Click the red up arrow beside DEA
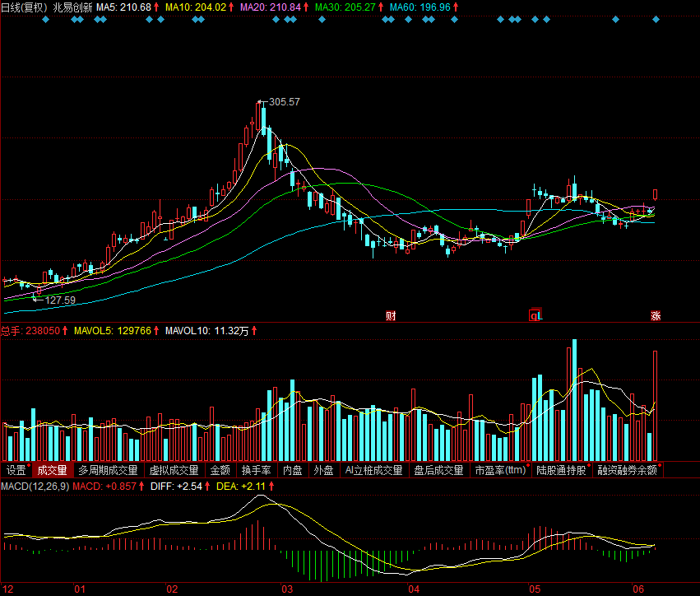Viewport: 700px width, 596px height. (x=271, y=487)
